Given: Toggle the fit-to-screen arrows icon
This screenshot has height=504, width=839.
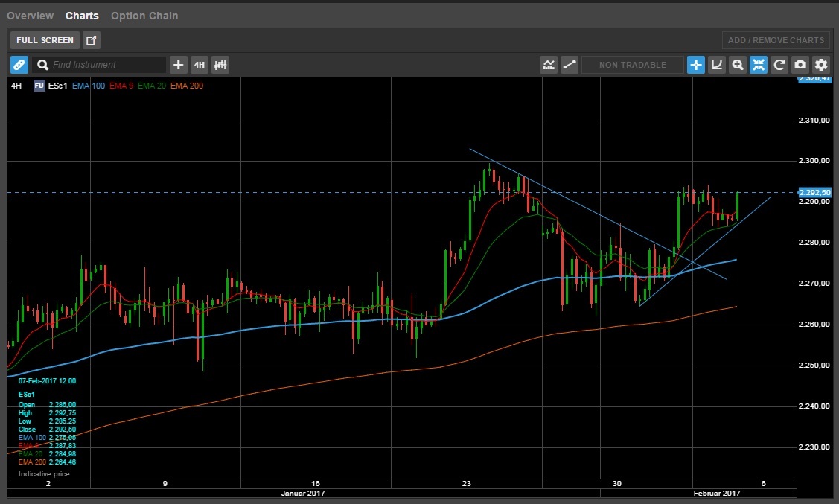Looking at the screenshot, I should (758, 65).
